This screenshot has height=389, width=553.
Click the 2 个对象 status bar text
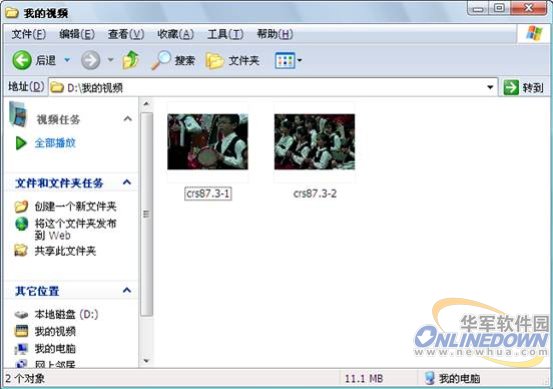[x=25, y=379]
